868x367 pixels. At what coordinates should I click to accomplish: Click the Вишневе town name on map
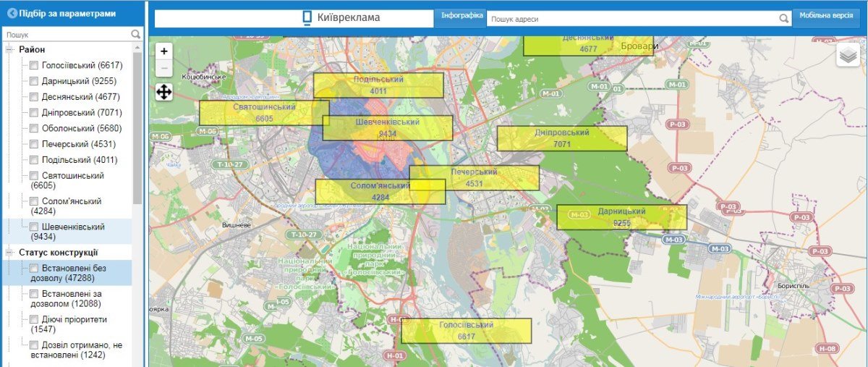tap(235, 225)
